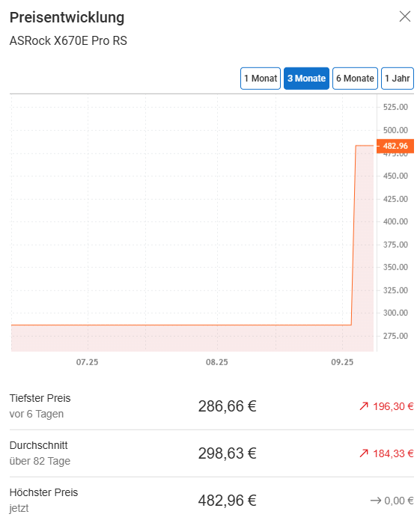
Task: Click the Tiefster Preis value 286,66 €
Action: [x=228, y=406]
